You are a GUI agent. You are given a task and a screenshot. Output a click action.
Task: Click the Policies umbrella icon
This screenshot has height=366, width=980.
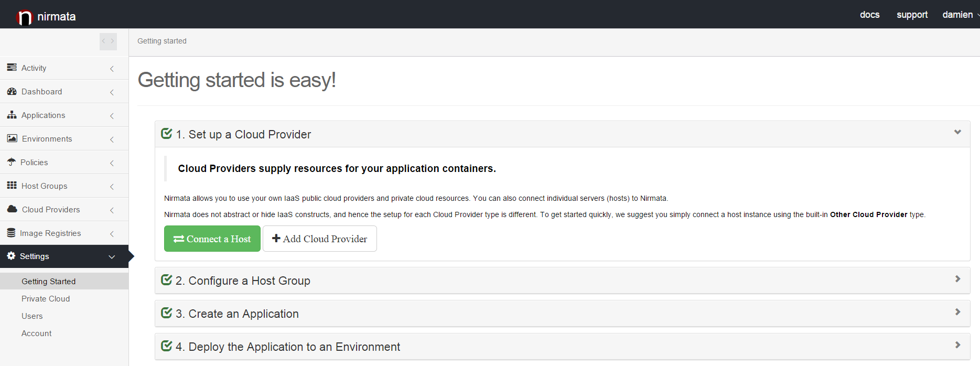[11, 162]
